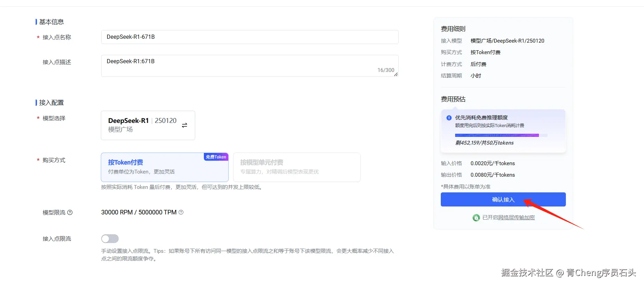The image size is (644, 286).
Task: Click the help icon beside 模型限流
Action: click(x=70, y=212)
